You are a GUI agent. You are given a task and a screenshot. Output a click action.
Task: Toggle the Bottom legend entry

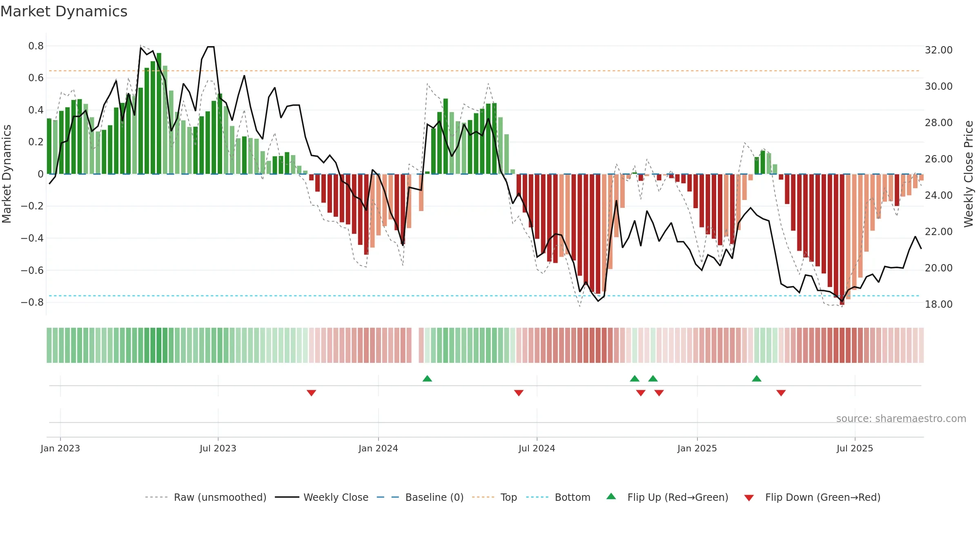click(558, 497)
